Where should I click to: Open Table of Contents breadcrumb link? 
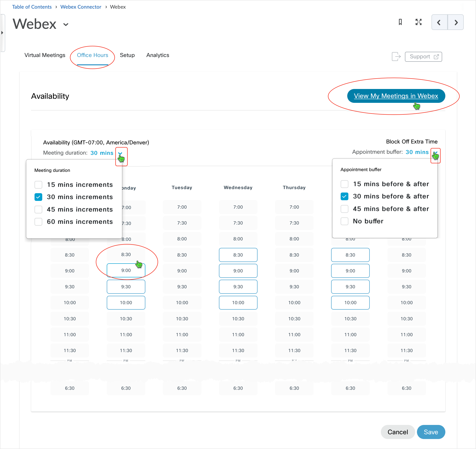pos(32,7)
